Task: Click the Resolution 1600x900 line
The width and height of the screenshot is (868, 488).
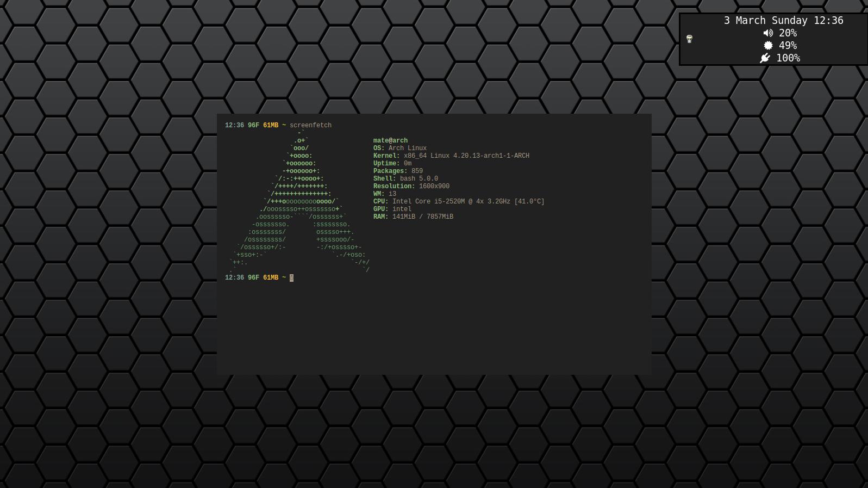Action: point(411,186)
